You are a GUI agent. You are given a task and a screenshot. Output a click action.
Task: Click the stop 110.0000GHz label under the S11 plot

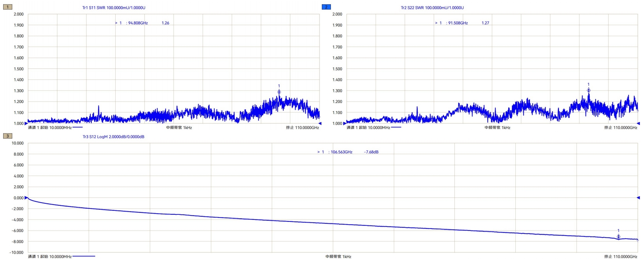(x=303, y=128)
